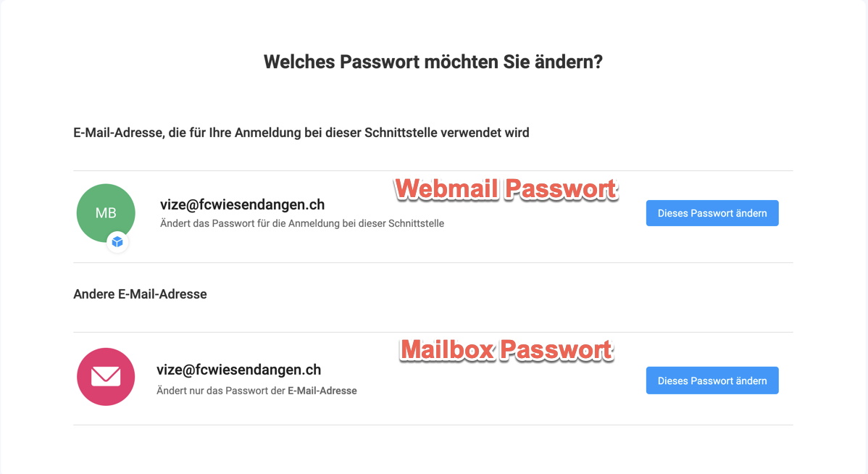Click the white envelope glyph in pink circle
This screenshot has height=474, width=868.
pos(106,377)
